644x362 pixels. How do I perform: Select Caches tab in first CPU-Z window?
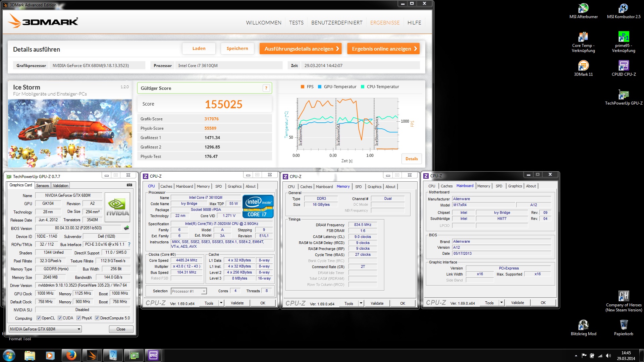(x=166, y=186)
